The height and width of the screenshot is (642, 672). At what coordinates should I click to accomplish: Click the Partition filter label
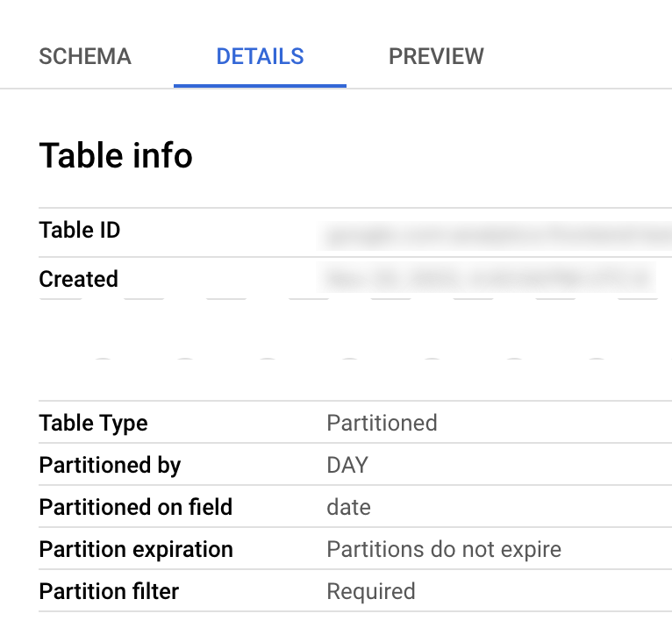click(x=109, y=592)
